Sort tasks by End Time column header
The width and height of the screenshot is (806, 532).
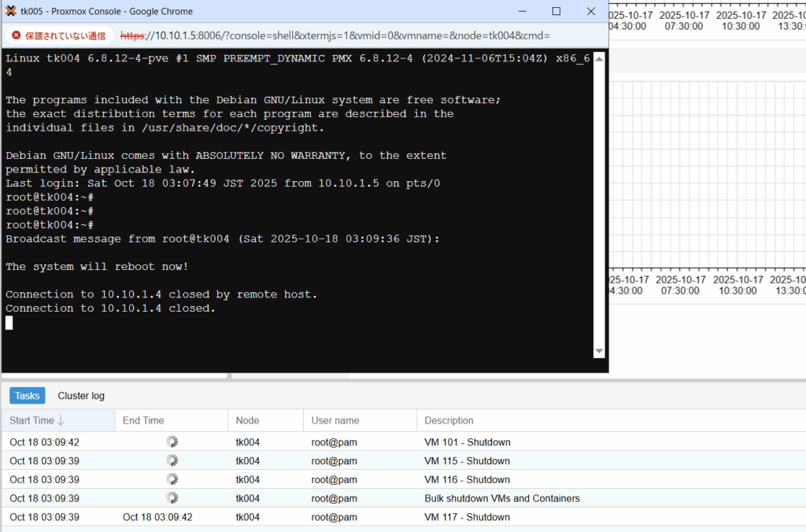(143, 421)
